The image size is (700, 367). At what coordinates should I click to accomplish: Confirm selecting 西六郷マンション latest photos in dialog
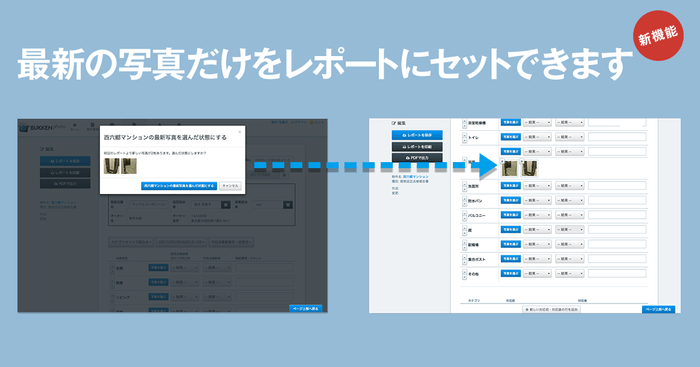click(179, 186)
